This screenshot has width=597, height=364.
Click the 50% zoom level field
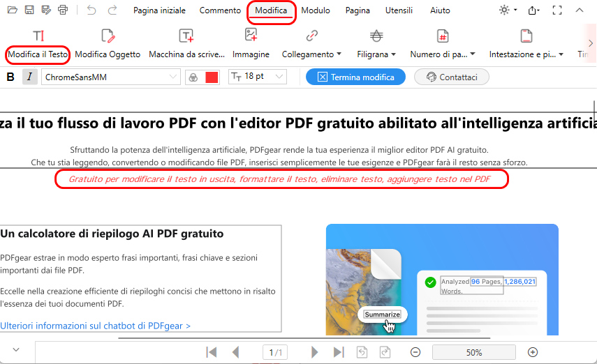(474, 352)
